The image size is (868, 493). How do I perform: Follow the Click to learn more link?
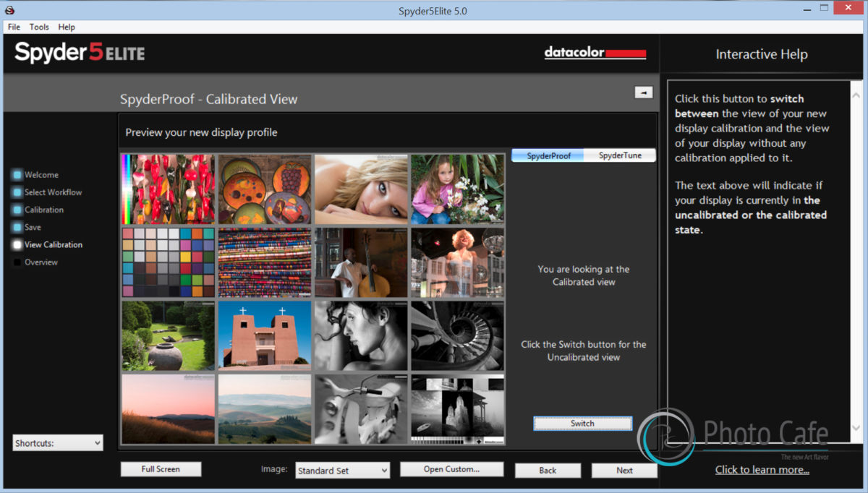(x=762, y=470)
